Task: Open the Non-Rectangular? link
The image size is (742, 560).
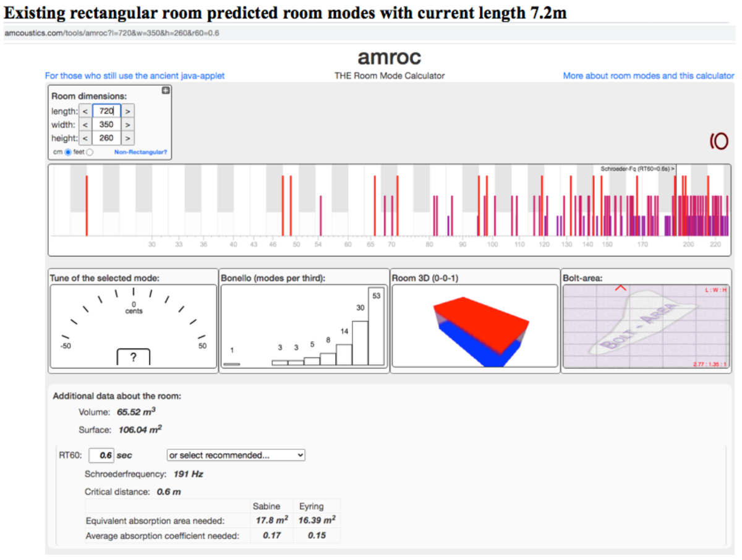Action: (x=140, y=152)
